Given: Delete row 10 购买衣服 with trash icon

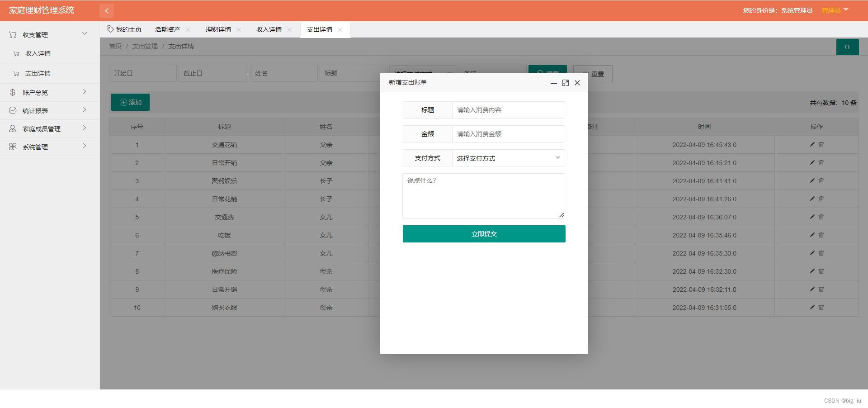Looking at the screenshot, I should [821, 307].
